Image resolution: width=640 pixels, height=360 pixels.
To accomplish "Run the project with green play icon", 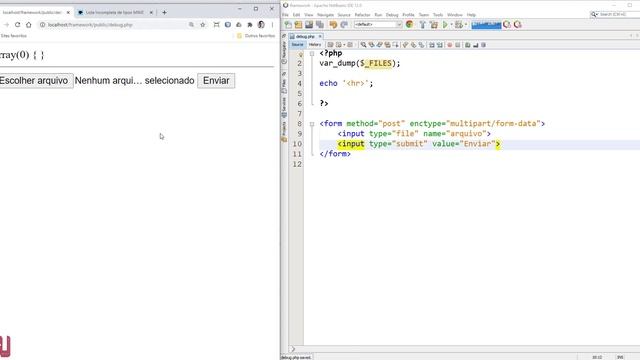I will pyautogui.click(x=445, y=24).
